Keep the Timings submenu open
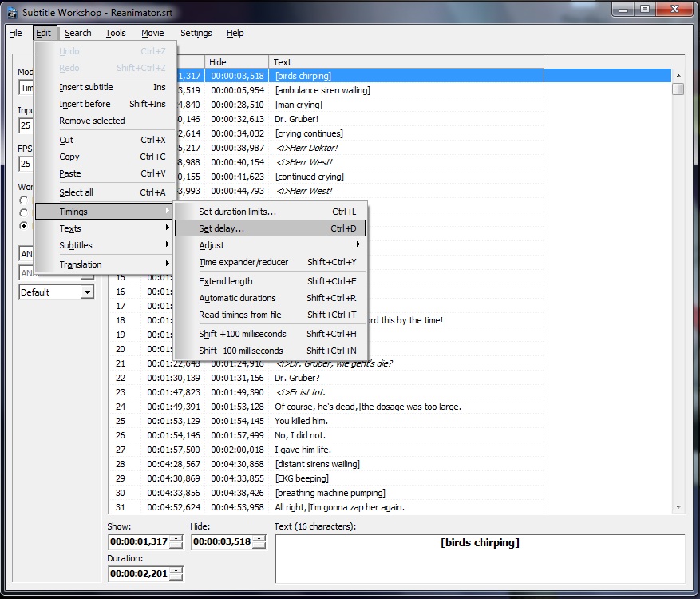 104,212
